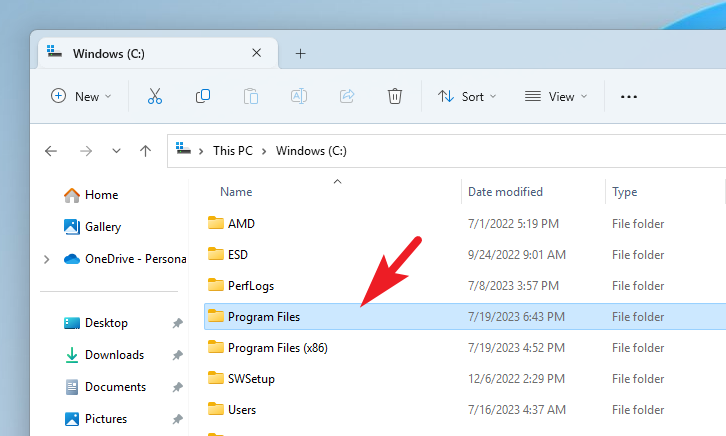Click the SWSetup folder icon
Image resolution: width=726 pixels, height=436 pixels.
pyautogui.click(x=216, y=378)
